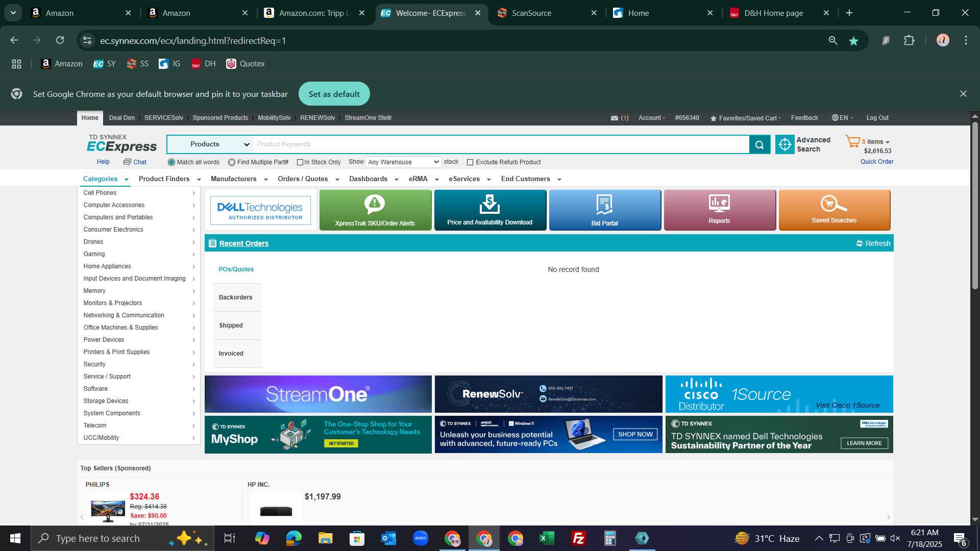980x551 pixels.
Task: Switch to the ScanSource browser tab
Action: [547, 13]
